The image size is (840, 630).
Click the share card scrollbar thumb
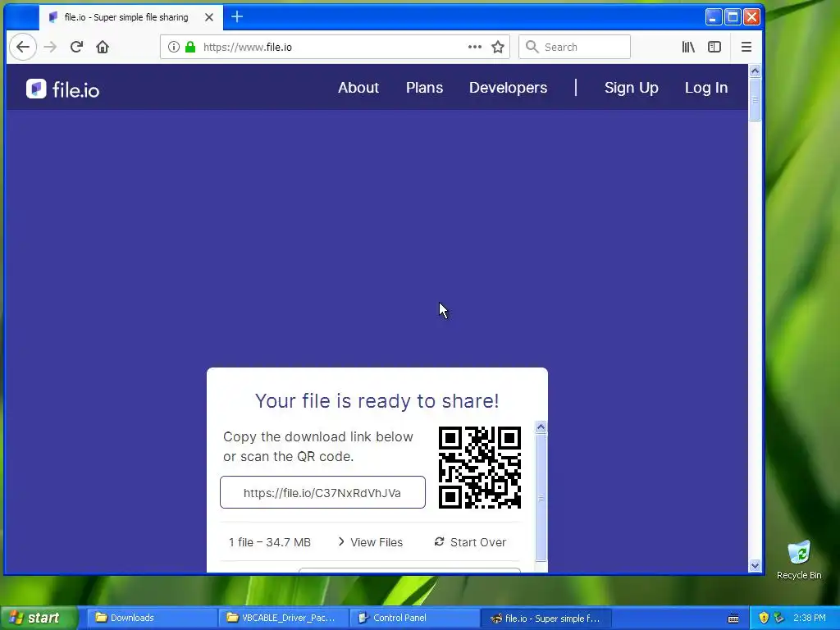coord(541,497)
